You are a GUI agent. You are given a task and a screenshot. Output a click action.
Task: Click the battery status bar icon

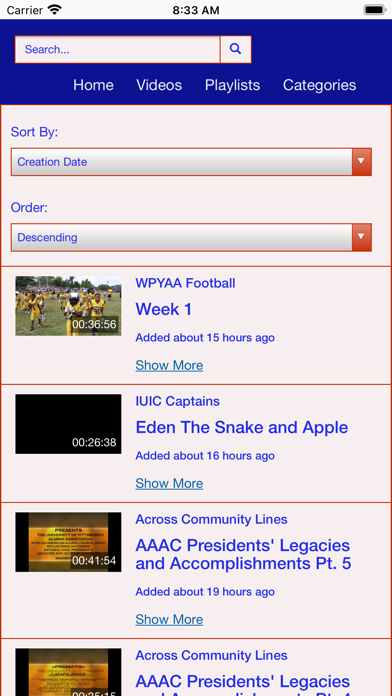click(x=375, y=10)
